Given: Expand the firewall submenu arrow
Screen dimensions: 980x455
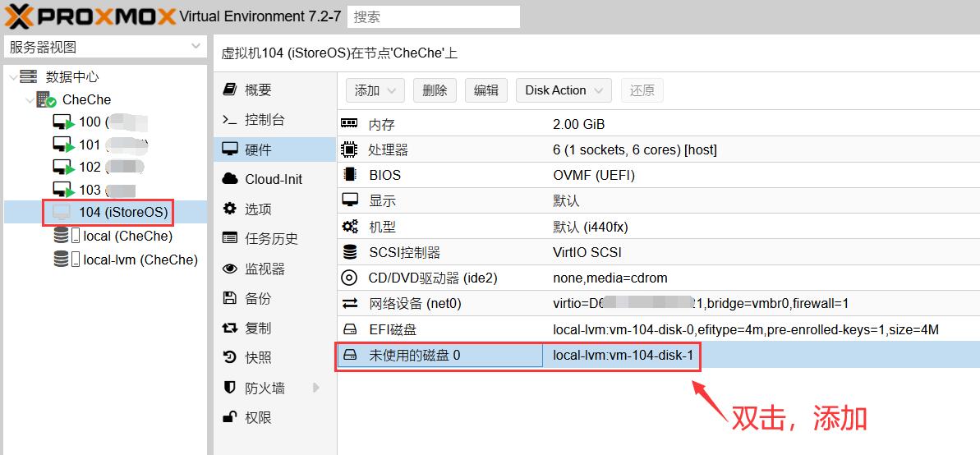Looking at the screenshot, I should click(x=316, y=388).
